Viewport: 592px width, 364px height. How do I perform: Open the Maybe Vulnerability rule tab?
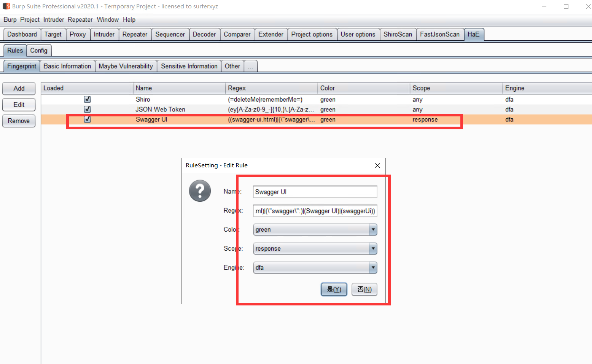point(126,66)
